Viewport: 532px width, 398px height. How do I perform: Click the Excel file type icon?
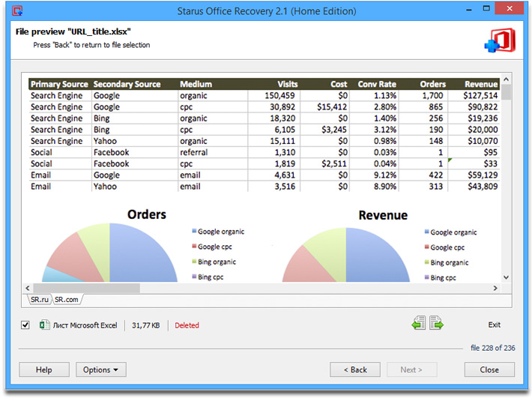[x=44, y=325]
